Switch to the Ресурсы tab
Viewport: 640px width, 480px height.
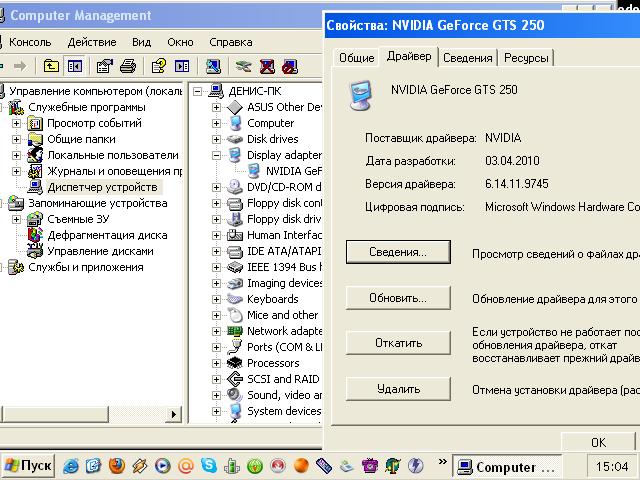click(526, 58)
